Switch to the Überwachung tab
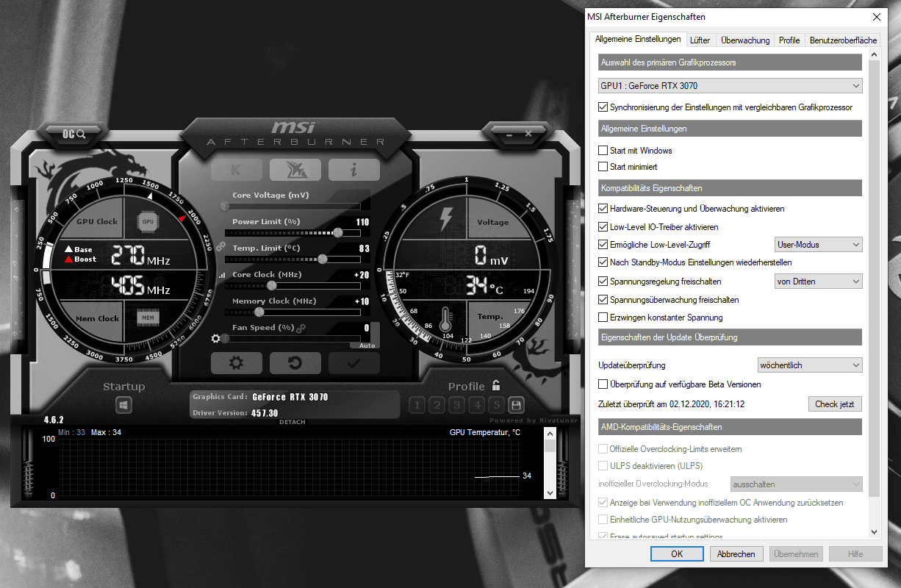This screenshot has width=901, height=588. (745, 40)
